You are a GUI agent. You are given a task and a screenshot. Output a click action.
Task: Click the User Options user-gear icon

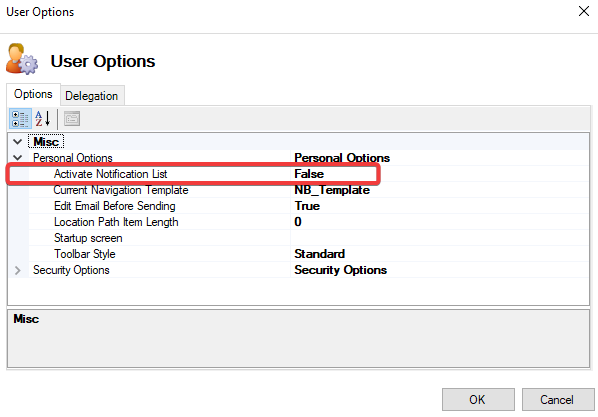tap(22, 59)
